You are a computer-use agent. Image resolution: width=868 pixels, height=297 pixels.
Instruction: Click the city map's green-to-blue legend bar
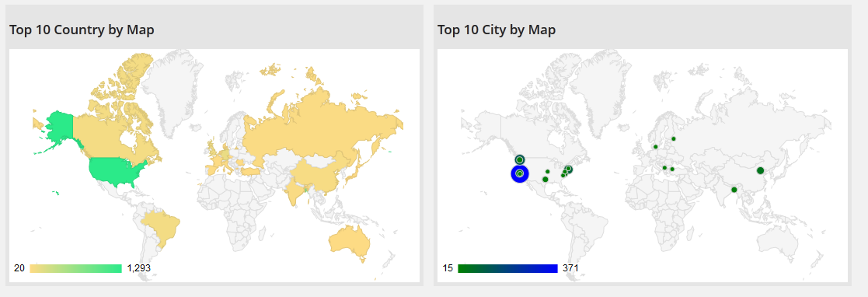tap(507, 268)
